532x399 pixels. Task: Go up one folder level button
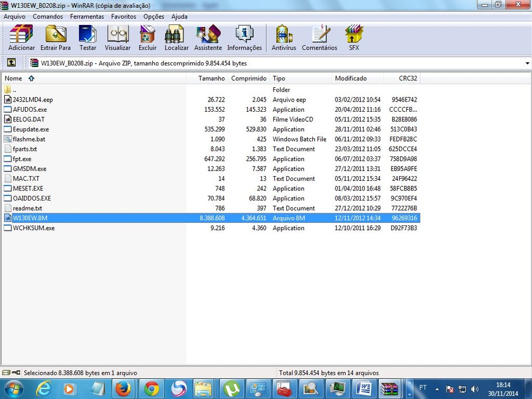[11, 63]
